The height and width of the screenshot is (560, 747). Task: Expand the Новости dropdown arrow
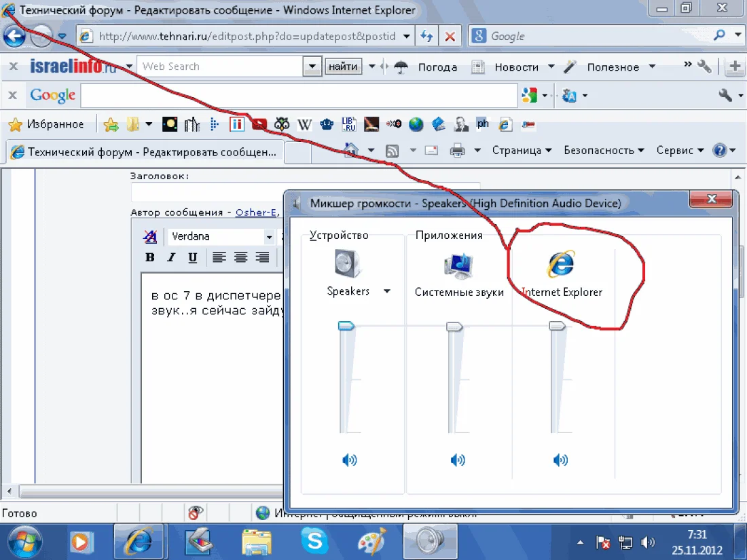click(551, 67)
